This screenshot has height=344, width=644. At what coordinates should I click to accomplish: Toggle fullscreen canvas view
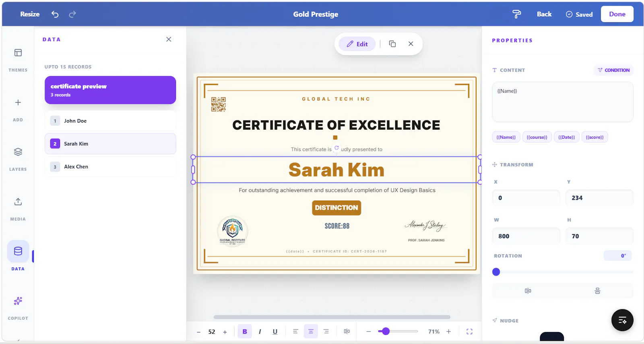click(x=469, y=332)
